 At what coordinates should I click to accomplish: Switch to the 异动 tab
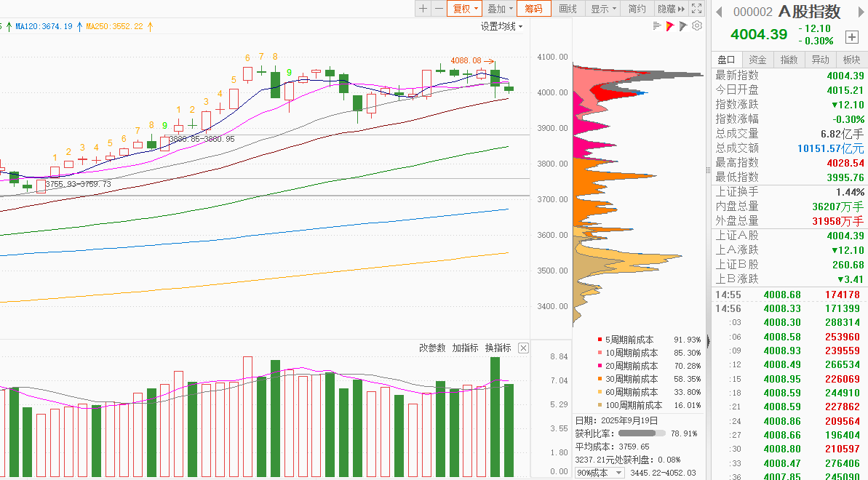click(821, 60)
